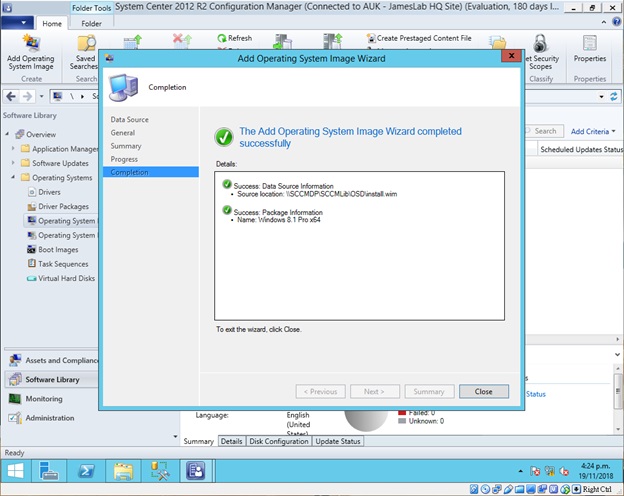Open navigation pane options dropdown arrow
This screenshot has width=624, height=496.
click(x=175, y=436)
